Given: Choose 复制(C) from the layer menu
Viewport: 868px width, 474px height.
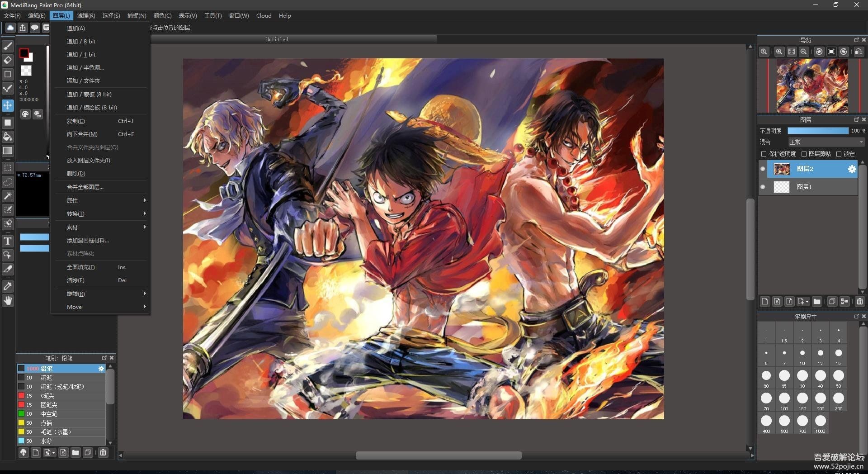Looking at the screenshot, I should click(101, 121).
